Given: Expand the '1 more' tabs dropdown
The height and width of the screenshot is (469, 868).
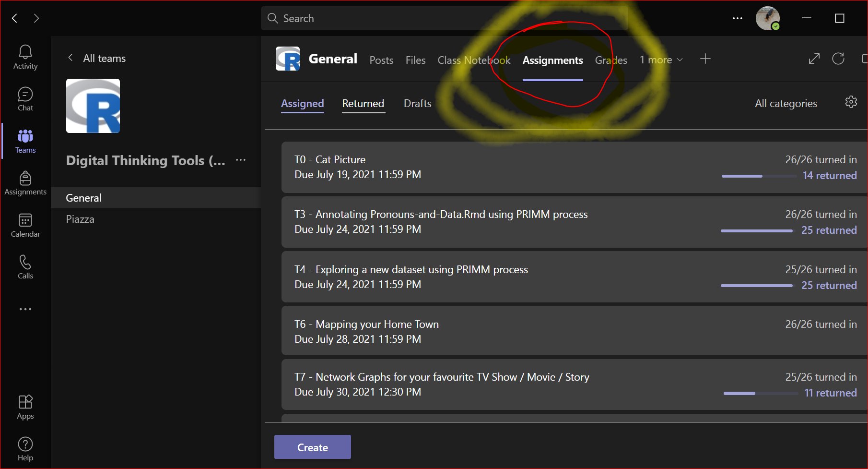Looking at the screenshot, I should point(661,60).
